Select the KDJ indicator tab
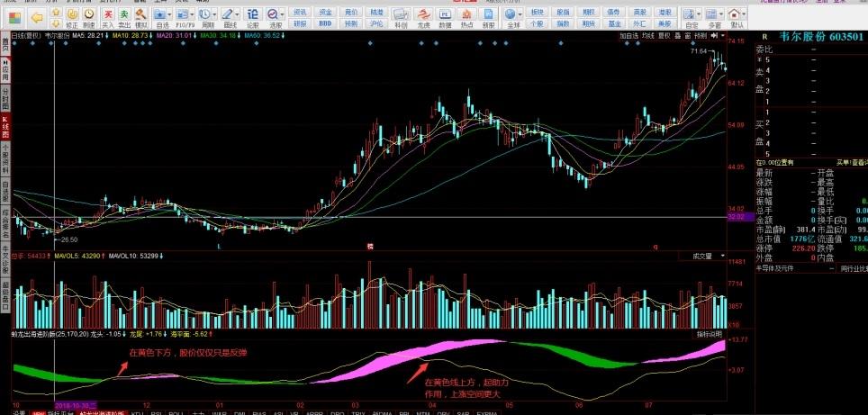The height and width of the screenshot is (415, 868). point(138,413)
